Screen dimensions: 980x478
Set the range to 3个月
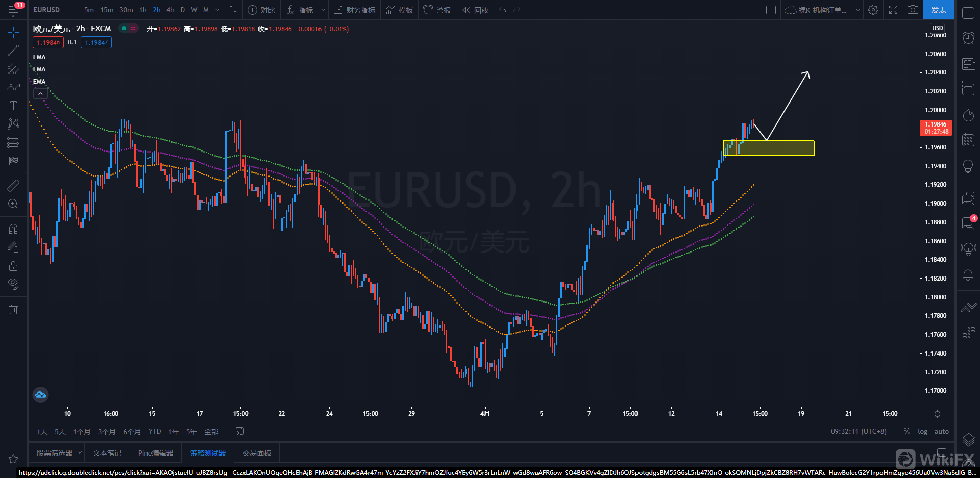point(107,432)
